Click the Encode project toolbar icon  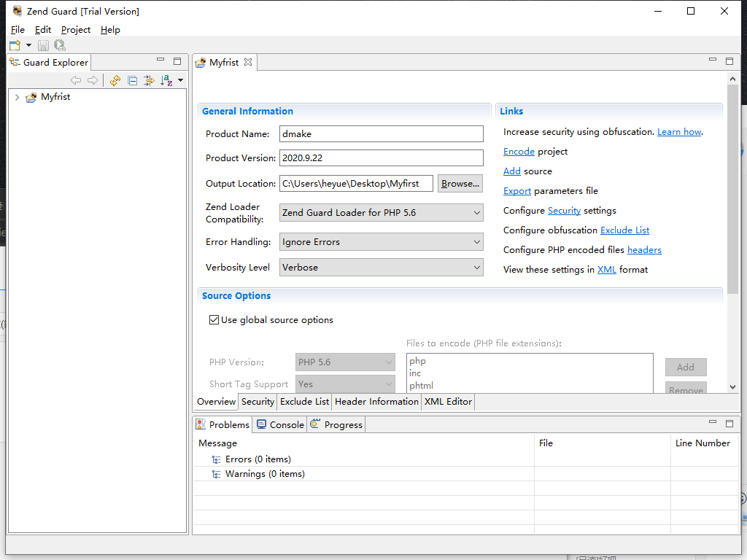[60, 45]
